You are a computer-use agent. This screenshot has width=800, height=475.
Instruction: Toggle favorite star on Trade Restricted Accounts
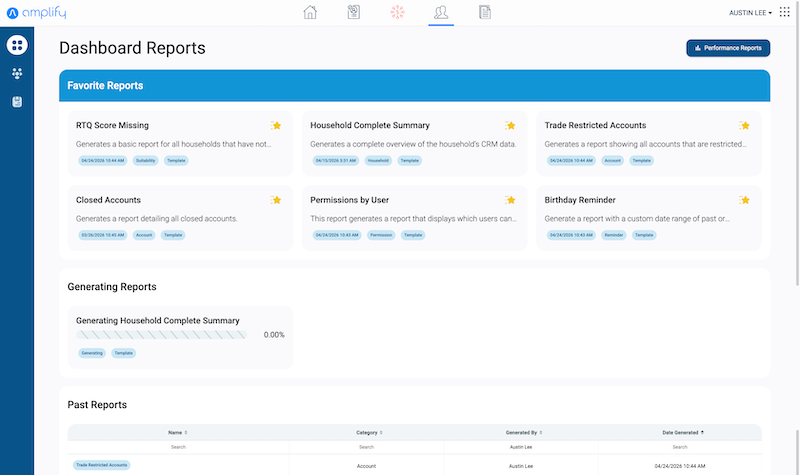[744, 126]
